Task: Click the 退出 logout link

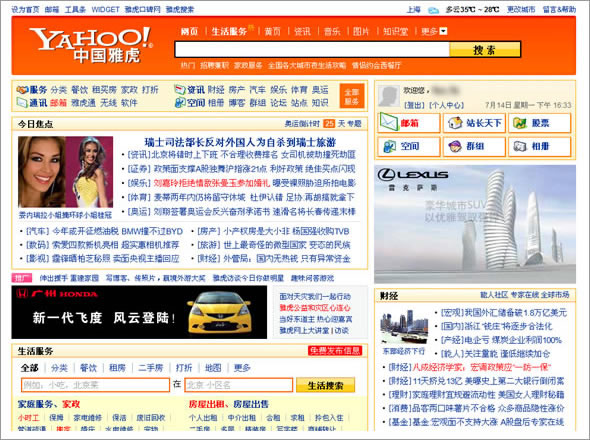Action: pos(414,105)
